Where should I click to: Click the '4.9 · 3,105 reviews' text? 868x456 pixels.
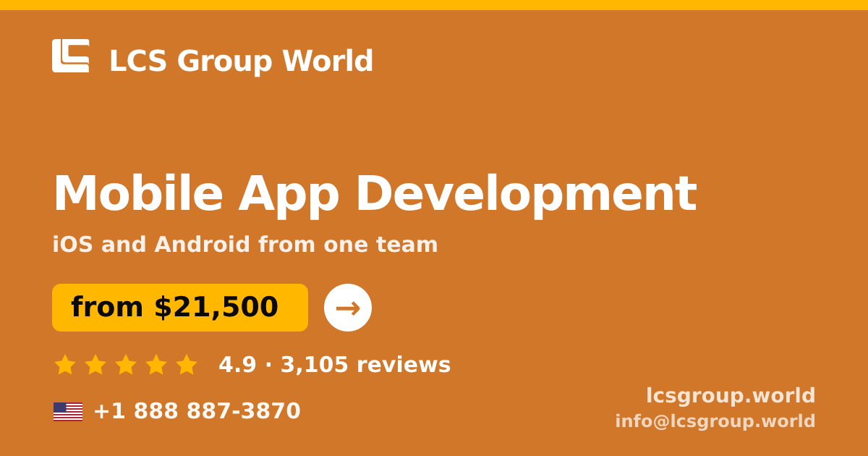pos(335,365)
